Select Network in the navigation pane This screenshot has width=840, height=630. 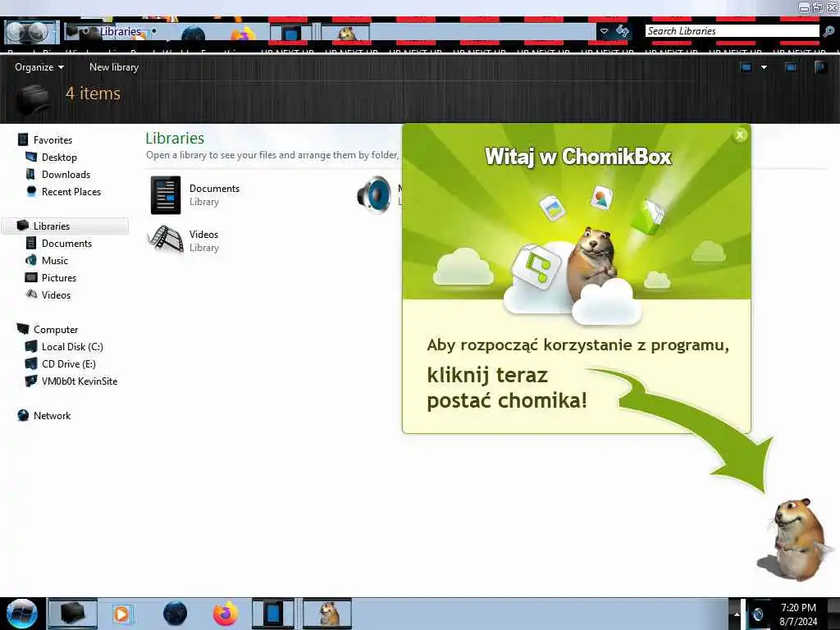(x=52, y=415)
